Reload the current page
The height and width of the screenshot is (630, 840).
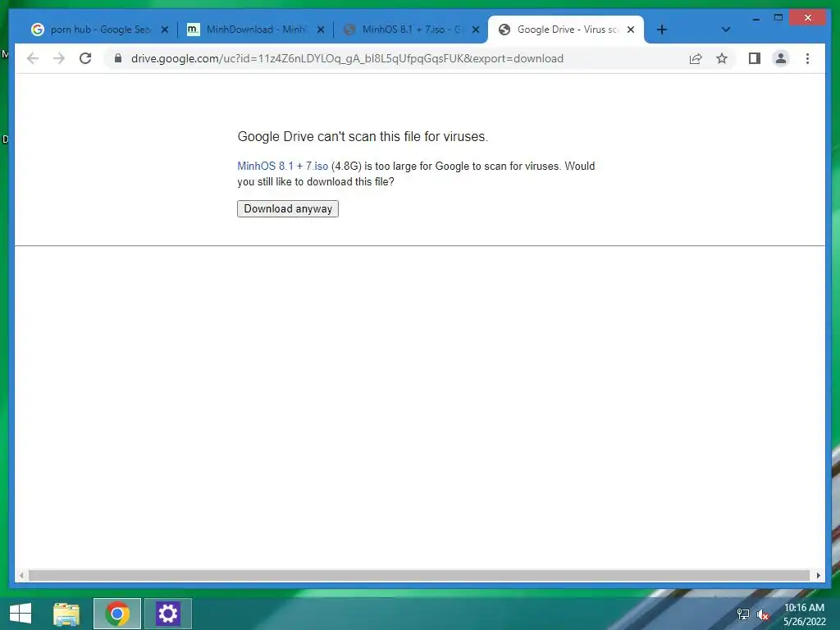85,58
